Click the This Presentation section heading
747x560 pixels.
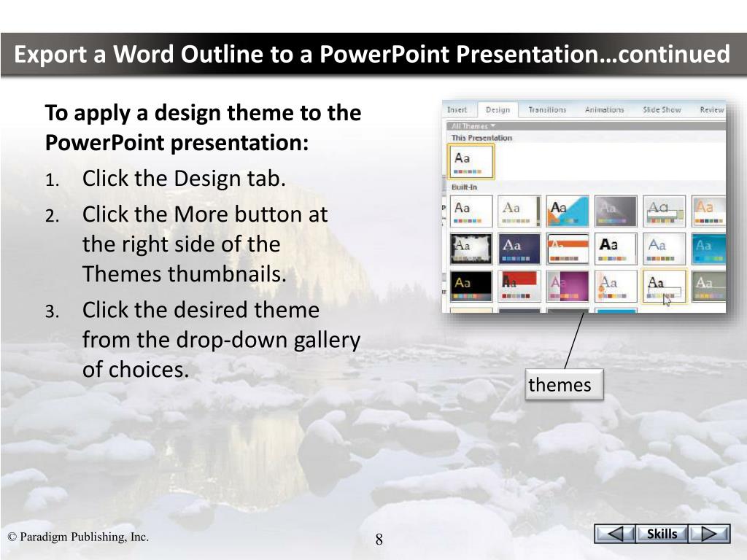(481, 138)
